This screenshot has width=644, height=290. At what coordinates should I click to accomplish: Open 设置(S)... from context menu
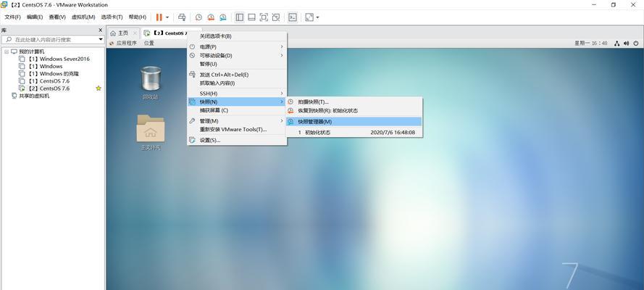(x=237, y=140)
